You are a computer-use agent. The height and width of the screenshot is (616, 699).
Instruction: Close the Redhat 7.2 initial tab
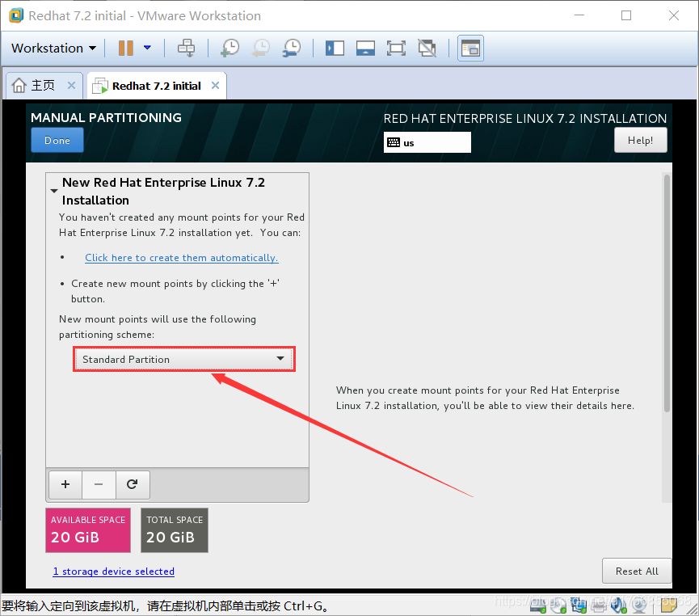pyautogui.click(x=215, y=85)
